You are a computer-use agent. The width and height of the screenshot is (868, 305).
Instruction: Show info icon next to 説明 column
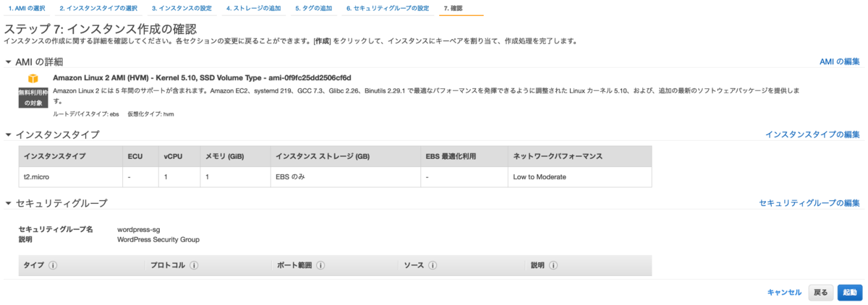pyautogui.click(x=553, y=265)
